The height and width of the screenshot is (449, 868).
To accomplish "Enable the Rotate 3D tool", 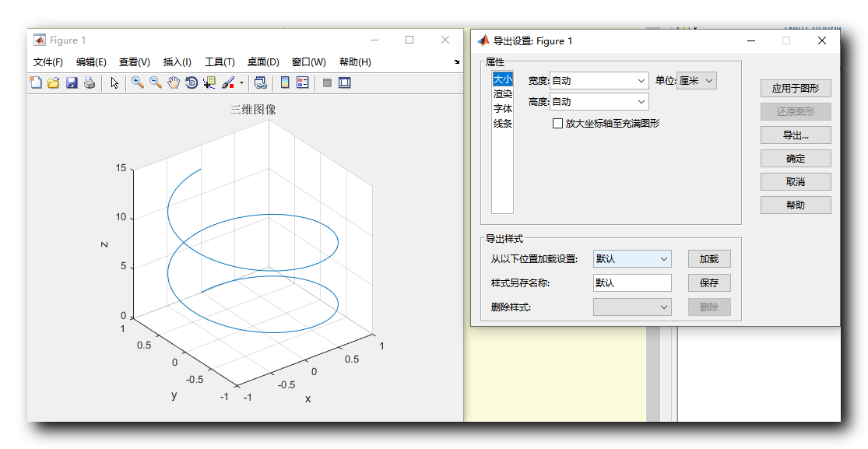I will pos(191,82).
